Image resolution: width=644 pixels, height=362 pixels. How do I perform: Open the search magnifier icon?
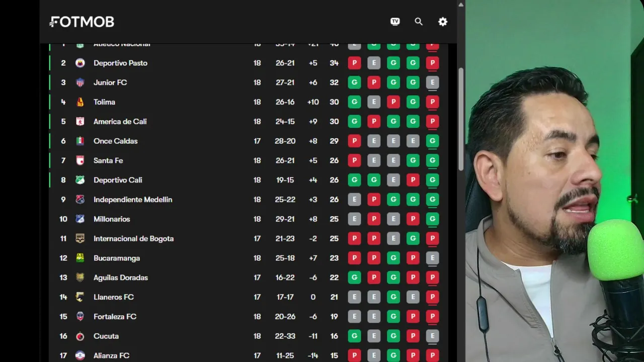point(419,22)
